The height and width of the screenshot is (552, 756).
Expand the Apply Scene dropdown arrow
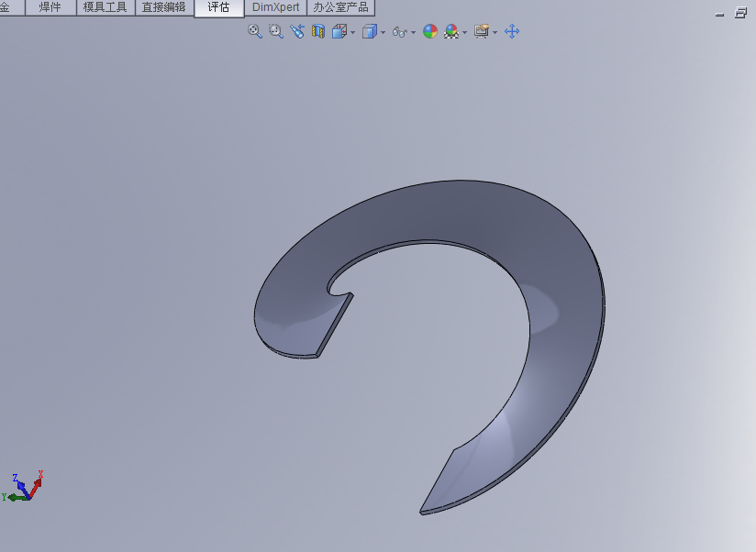(x=465, y=32)
